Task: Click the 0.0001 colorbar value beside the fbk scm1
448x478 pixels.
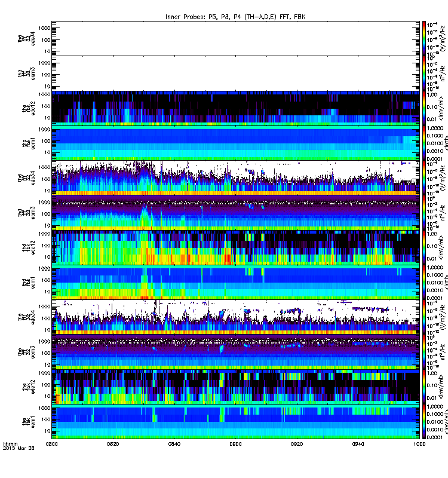Action: pyautogui.click(x=435, y=437)
